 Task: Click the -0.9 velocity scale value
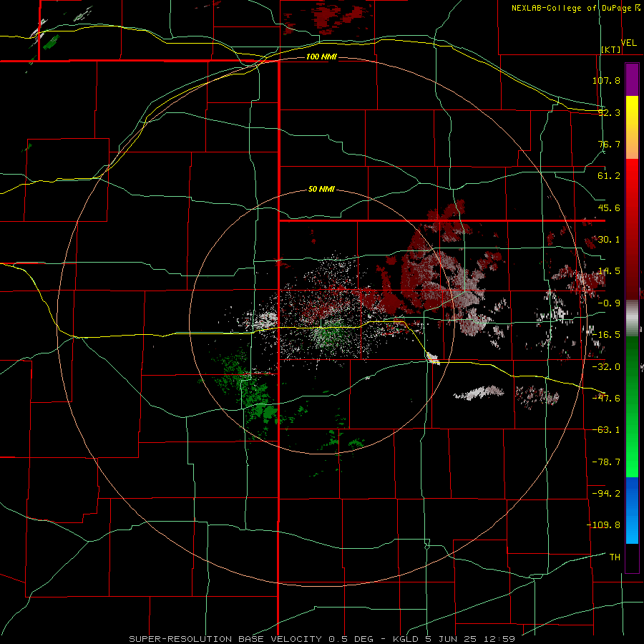click(x=609, y=303)
